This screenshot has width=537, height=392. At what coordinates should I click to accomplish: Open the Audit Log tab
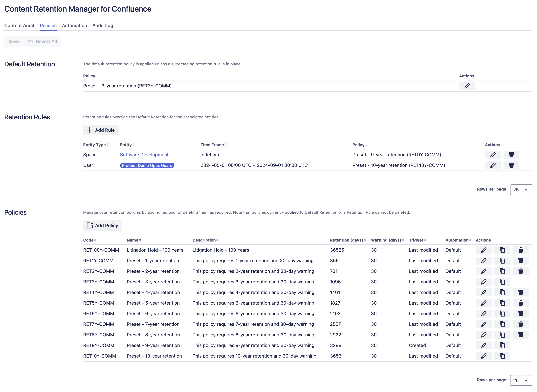tap(103, 26)
